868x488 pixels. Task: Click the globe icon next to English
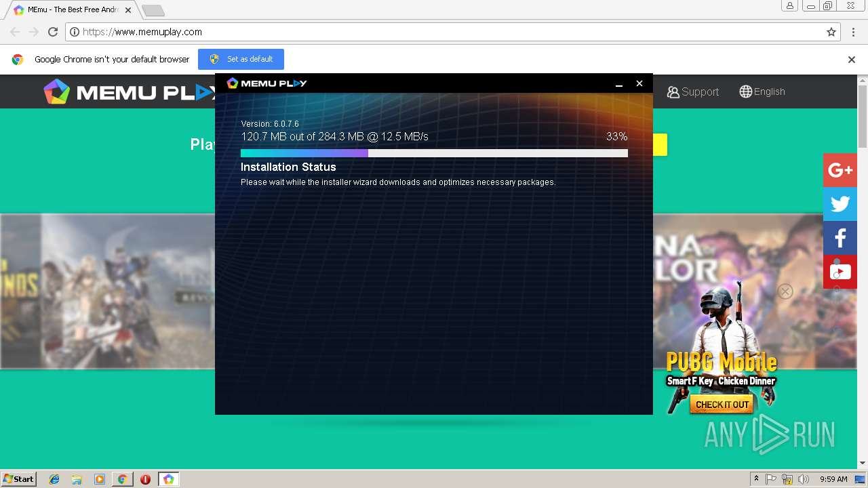coord(745,91)
